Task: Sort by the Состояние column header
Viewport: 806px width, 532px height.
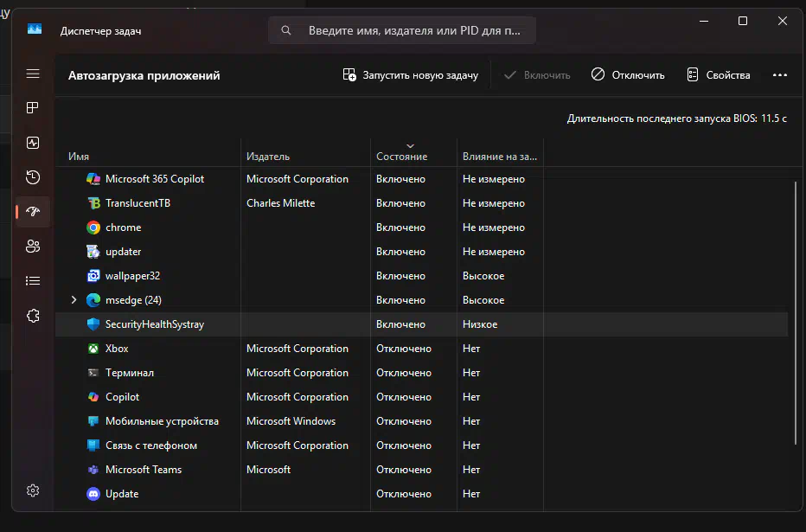Action: 401,157
